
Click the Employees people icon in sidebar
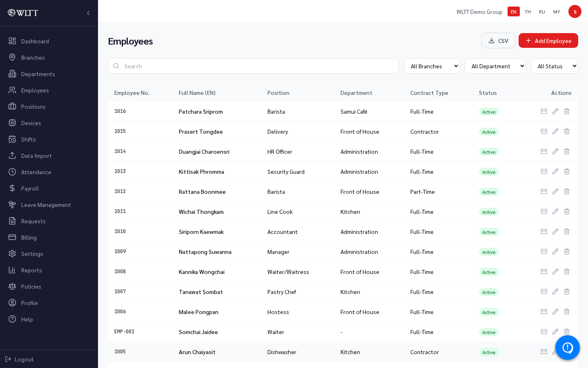(12, 90)
